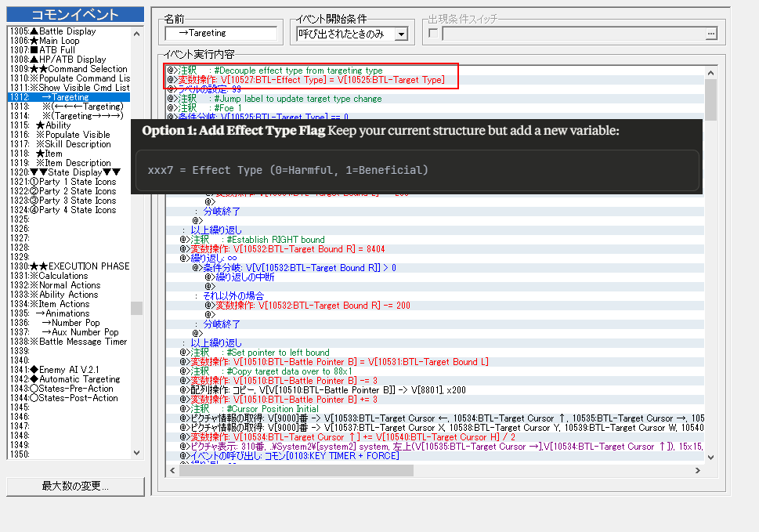The image size is (759, 532).
Task: Select the highlighted 1312 →Targeting event
Action: [69, 97]
